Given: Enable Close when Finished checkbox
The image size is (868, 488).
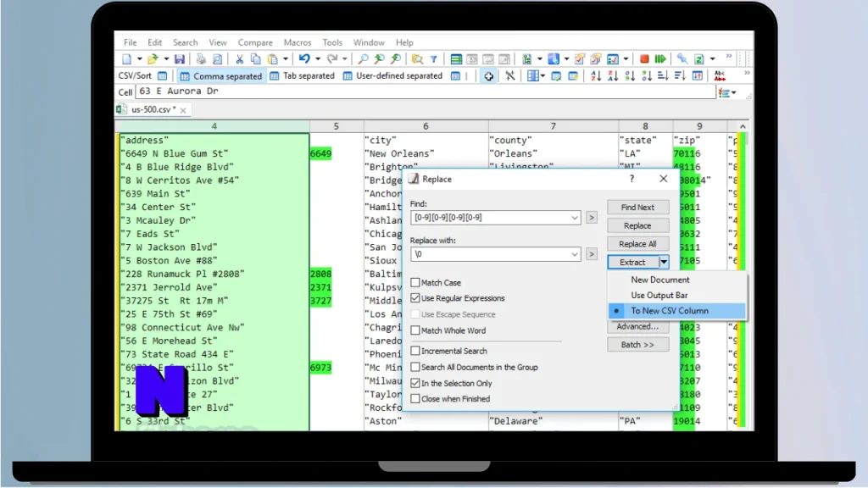Looking at the screenshot, I should click(415, 398).
